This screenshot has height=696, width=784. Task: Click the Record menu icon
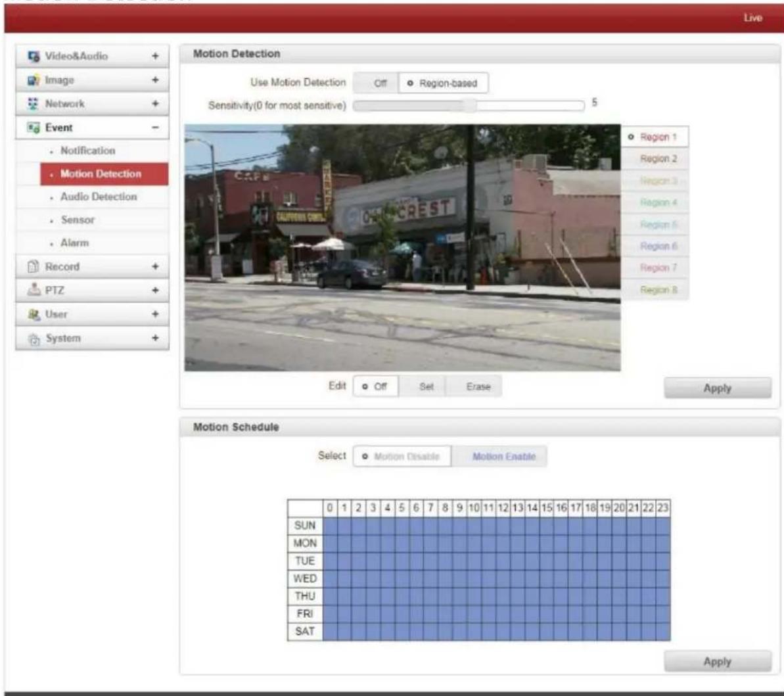pyautogui.click(x=34, y=266)
